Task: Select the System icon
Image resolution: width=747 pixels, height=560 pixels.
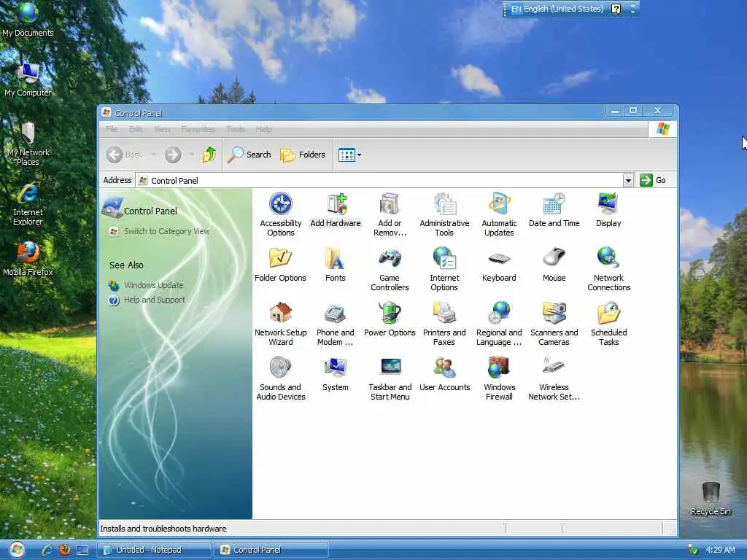Action: tap(336, 374)
